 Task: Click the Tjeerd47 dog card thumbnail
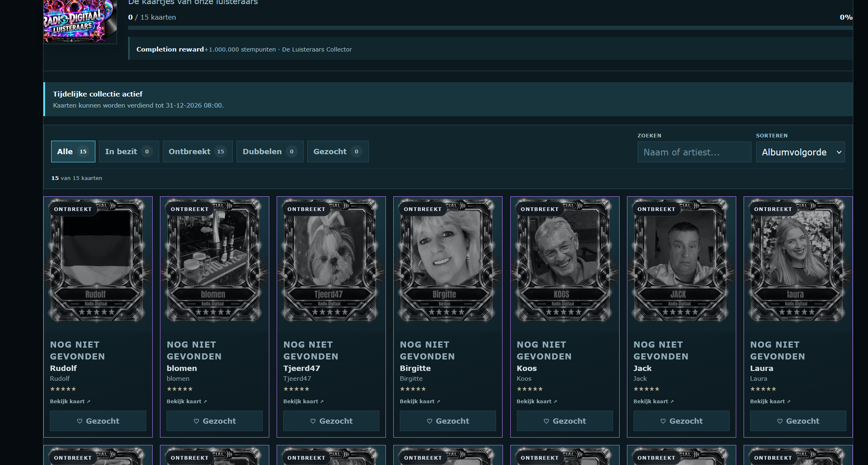(x=330, y=261)
